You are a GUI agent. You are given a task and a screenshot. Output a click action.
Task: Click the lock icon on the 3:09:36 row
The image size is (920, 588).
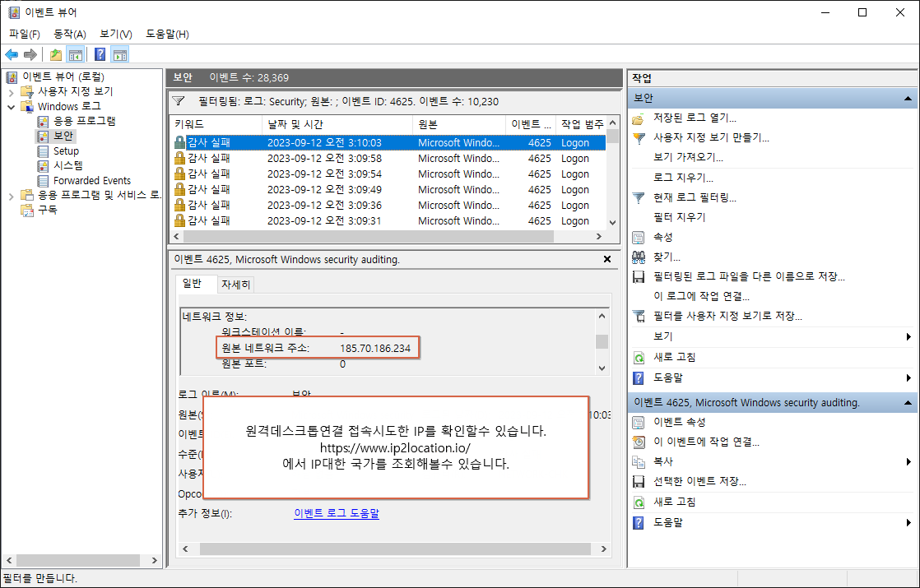(x=179, y=206)
